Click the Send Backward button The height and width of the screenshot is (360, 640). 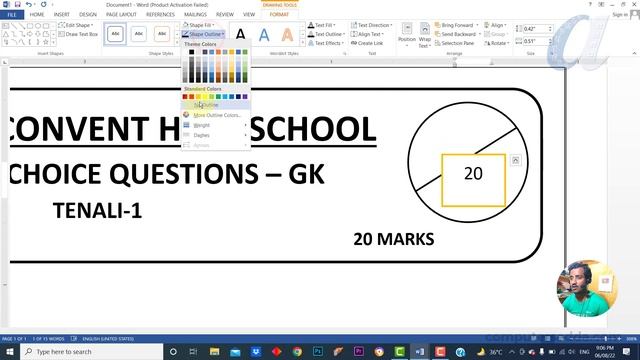(458, 34)
